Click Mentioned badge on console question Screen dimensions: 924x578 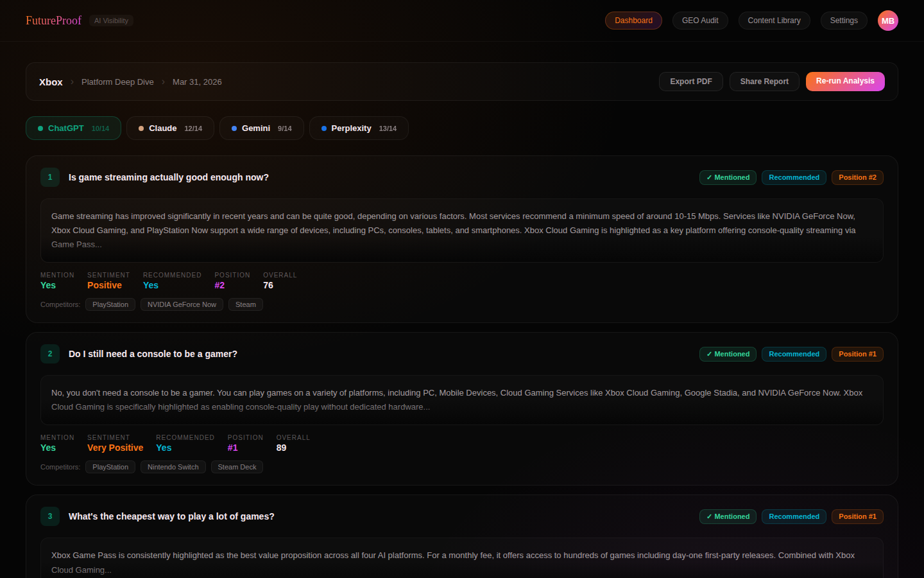coord(728,354)
